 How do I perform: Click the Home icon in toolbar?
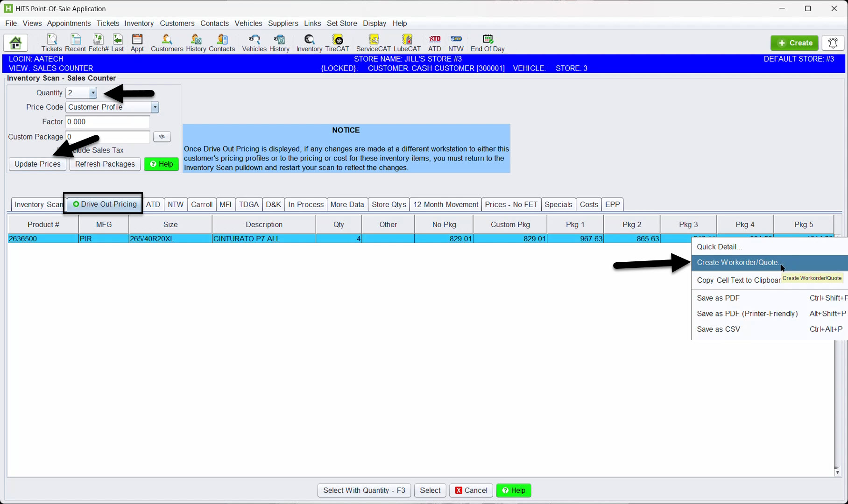click(x=15, y=43)
